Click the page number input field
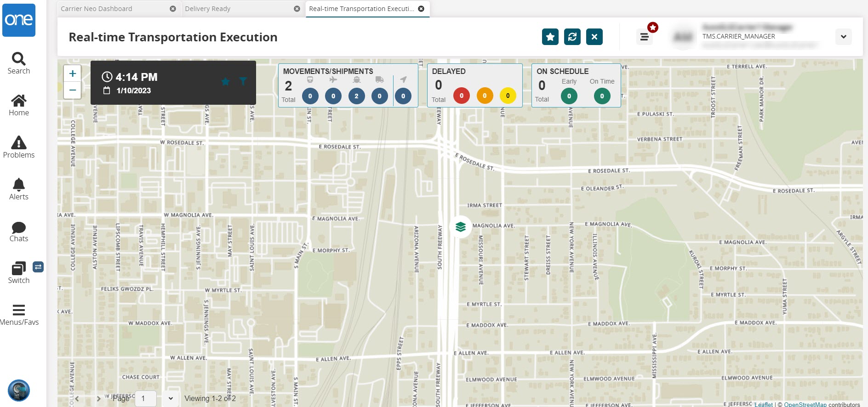Image resolution: width=868 pixels, height=407 pixels. click(146, 398)
